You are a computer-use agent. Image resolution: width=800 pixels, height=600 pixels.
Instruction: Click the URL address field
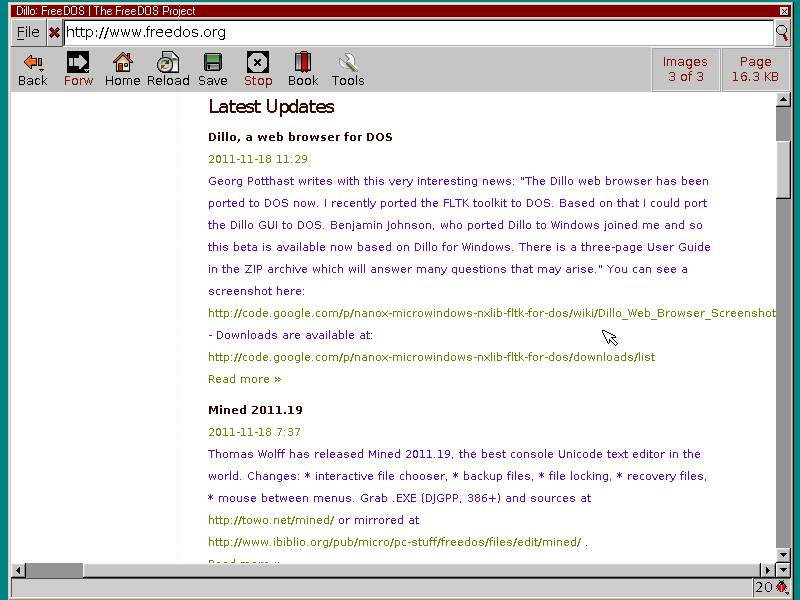(x=418, y=33)
